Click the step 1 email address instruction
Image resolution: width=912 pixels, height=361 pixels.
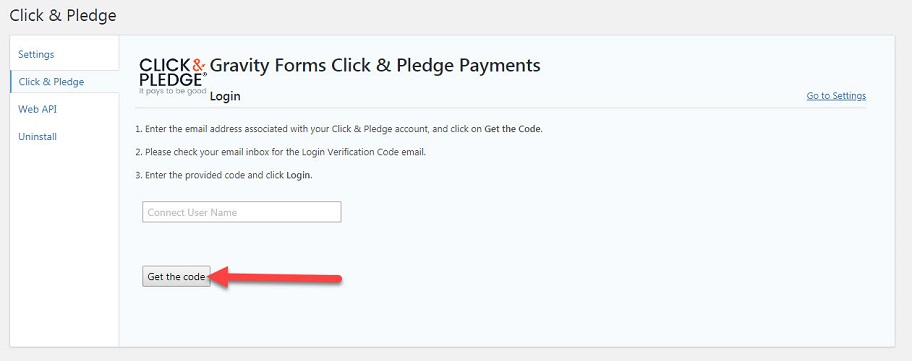coord(339,129)
